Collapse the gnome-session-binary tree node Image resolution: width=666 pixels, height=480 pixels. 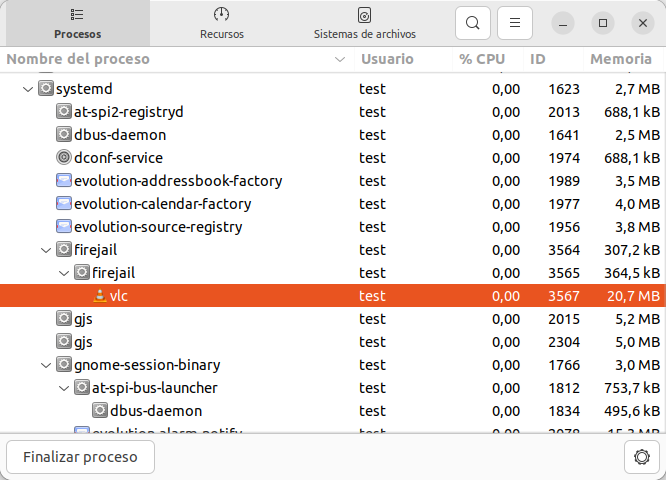45,365
